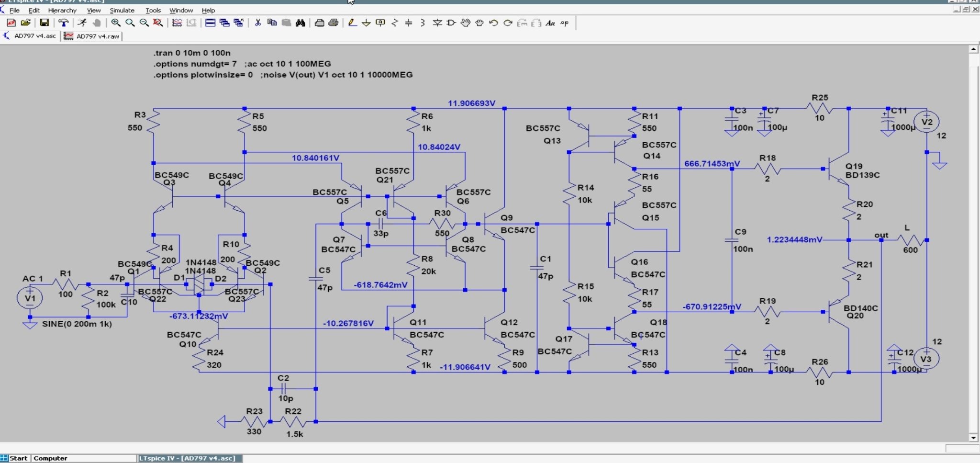Switch to the AD797 v4.asc tab
Viewport: 980px width, 463px height.
click(30, 36)
